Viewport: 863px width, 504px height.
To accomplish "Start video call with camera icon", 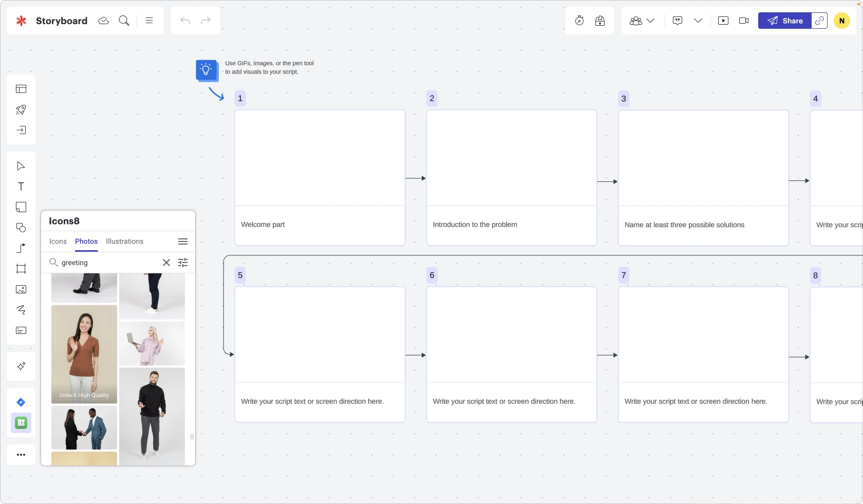I will [x=744, y=21].
